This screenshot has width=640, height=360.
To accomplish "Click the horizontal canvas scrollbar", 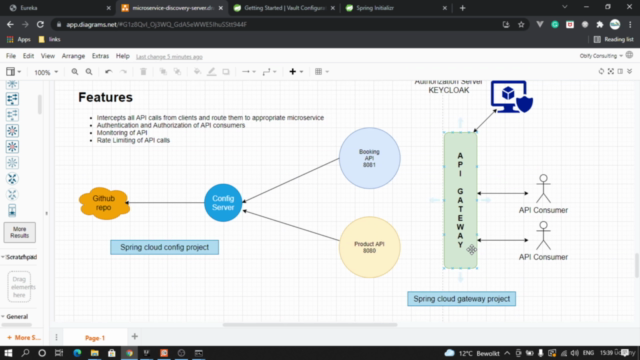I will coord(310,325).
